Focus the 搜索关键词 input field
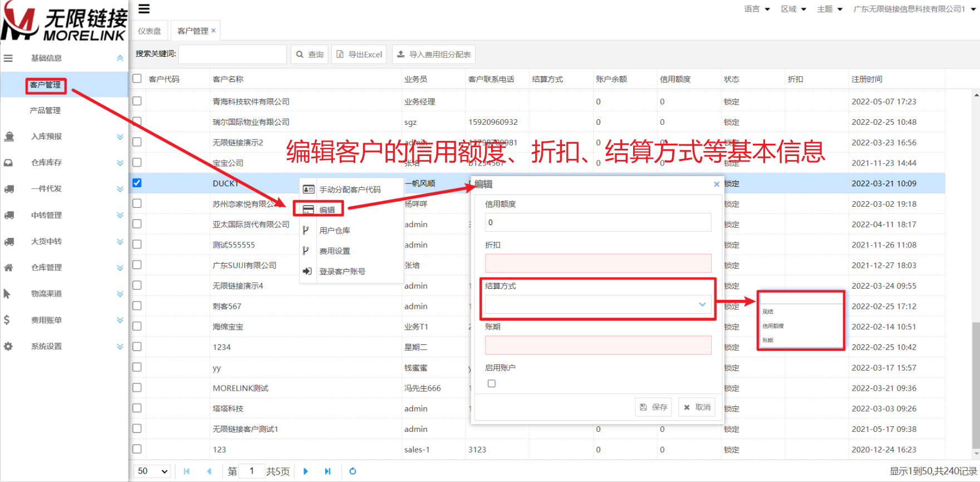This screenshot has width=980, height=482. [232, 54]
